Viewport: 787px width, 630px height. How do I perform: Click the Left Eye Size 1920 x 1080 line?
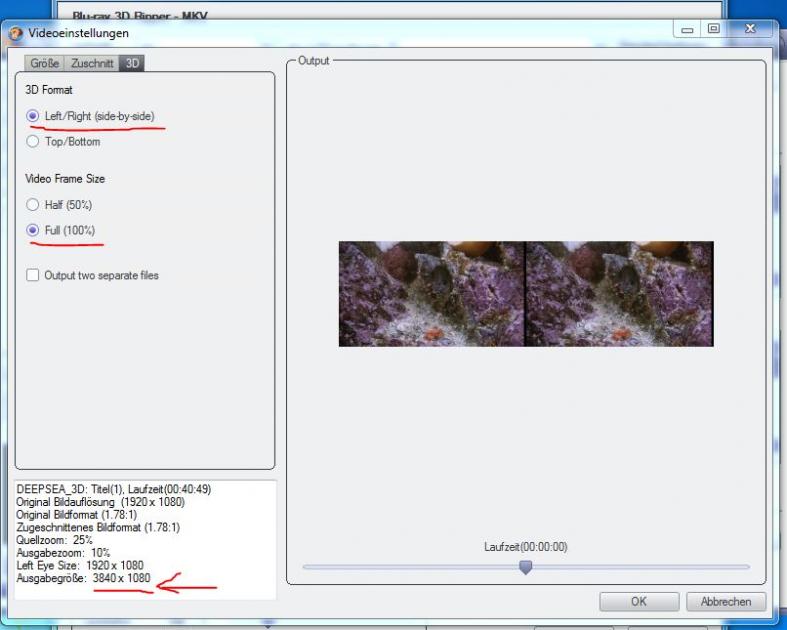pos(80,565)
